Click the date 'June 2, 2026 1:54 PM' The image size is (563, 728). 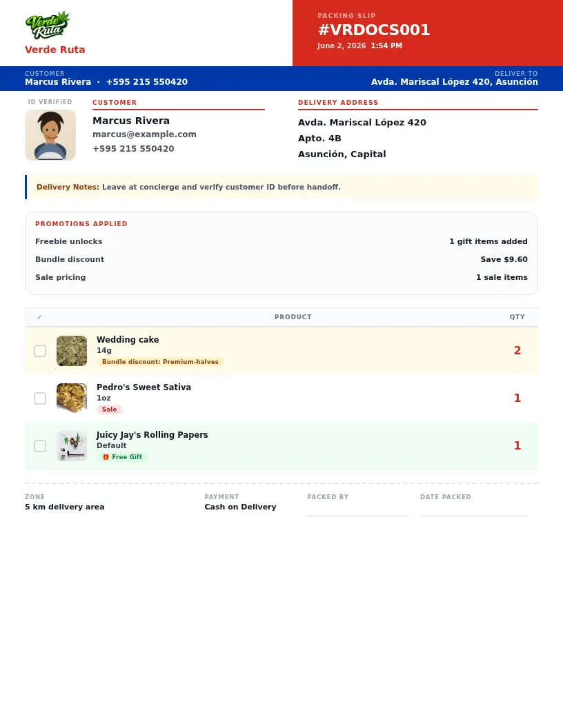[x=360, y=45]
